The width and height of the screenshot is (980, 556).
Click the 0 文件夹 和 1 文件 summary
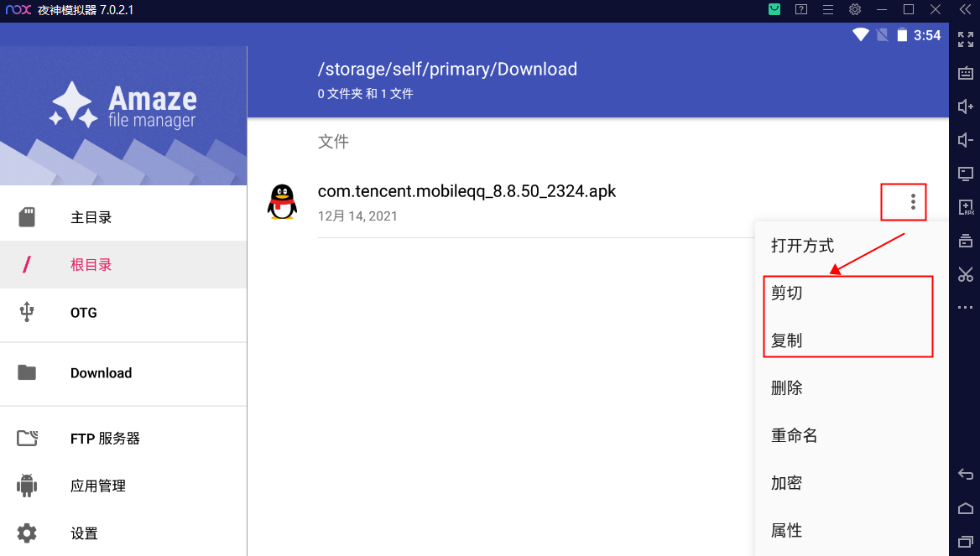coord(366,94)
